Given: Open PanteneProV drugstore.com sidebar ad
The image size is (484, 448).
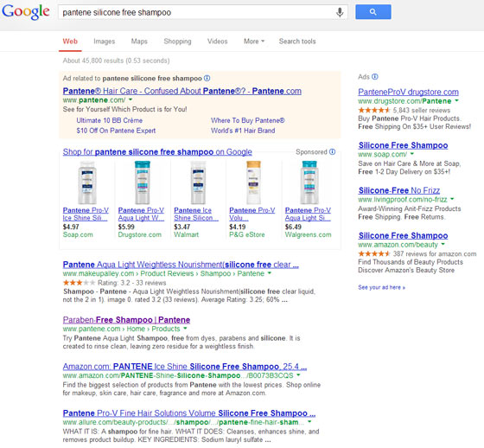Looking at the screenshot, I should (x=408, y=92).
